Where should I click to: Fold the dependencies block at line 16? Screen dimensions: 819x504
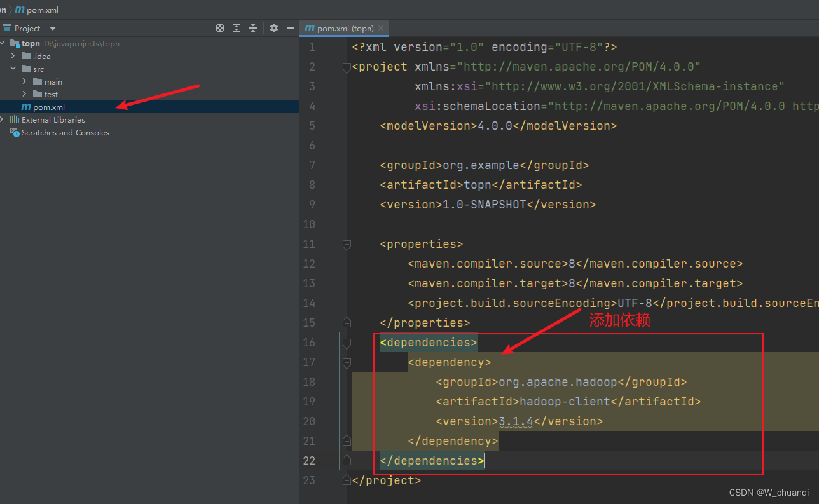347,343
